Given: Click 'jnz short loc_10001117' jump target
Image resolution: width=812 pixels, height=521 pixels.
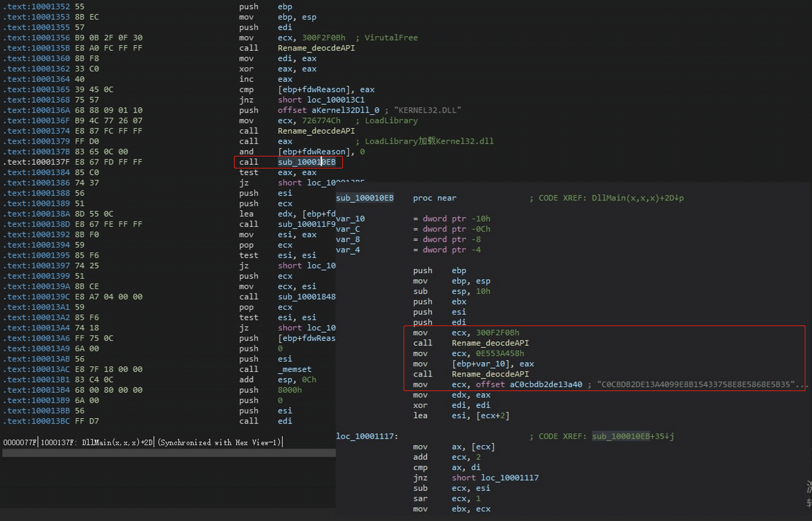Looking at the screenshot, I should [509, 478].
